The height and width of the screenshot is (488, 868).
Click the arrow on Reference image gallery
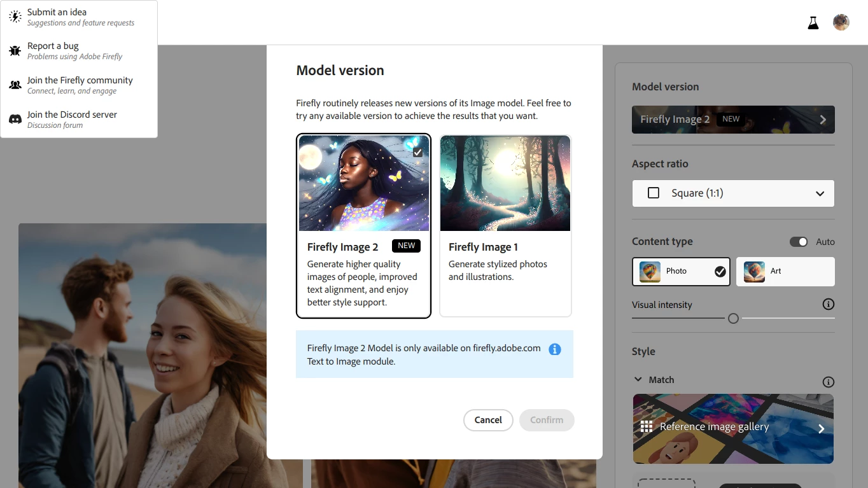click(822, 429)
